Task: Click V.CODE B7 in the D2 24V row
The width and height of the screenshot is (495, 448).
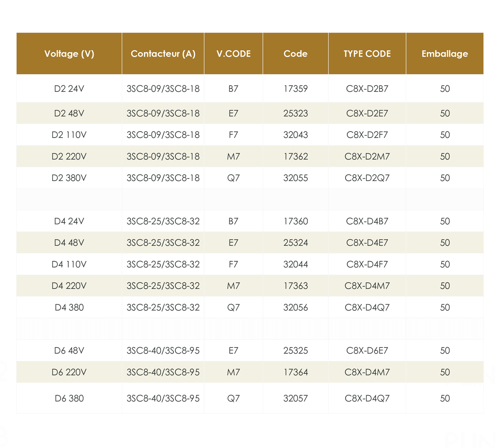Action: tap(233, 89)
